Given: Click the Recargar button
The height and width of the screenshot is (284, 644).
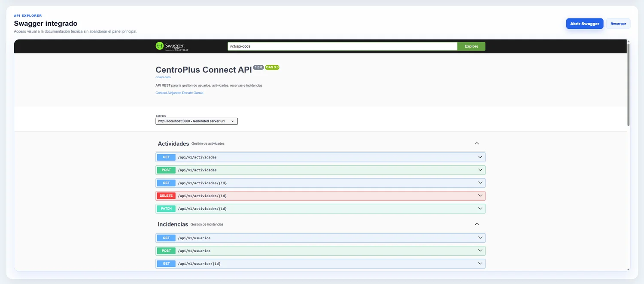Looking at the screenshot, I should 618,24.
